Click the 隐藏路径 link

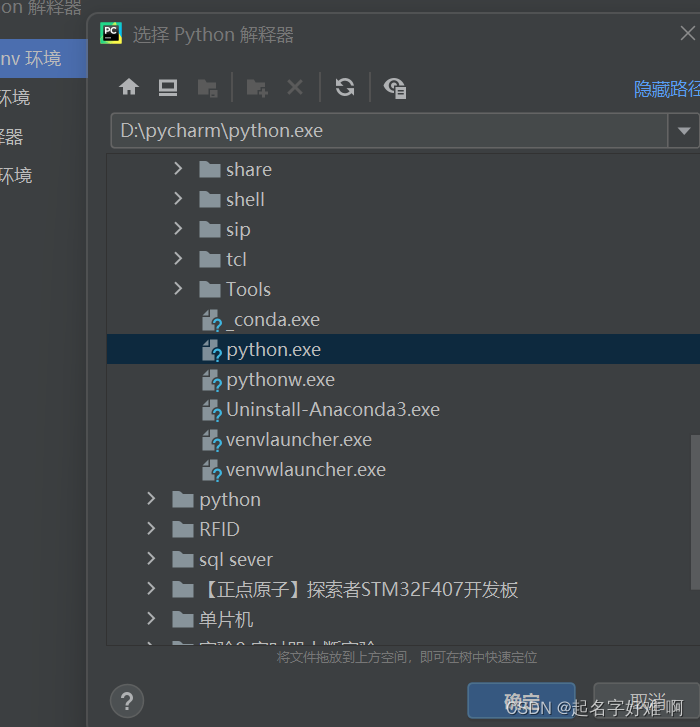(667, 89)
